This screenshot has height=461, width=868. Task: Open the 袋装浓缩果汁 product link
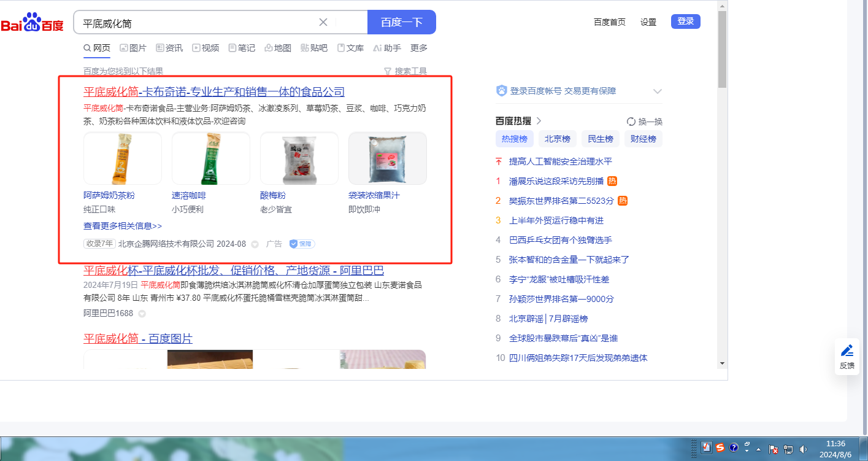tap(374, 195)
